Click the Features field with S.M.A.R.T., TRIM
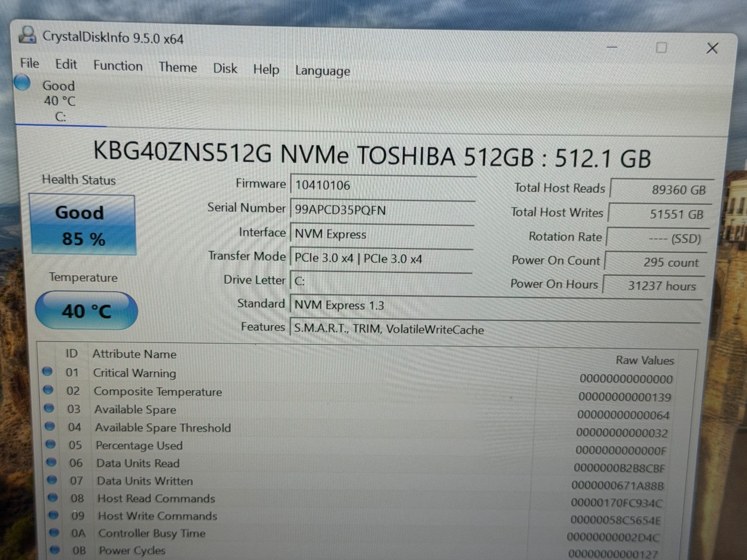This screenshot has height=560, width=747. (495, 329)
